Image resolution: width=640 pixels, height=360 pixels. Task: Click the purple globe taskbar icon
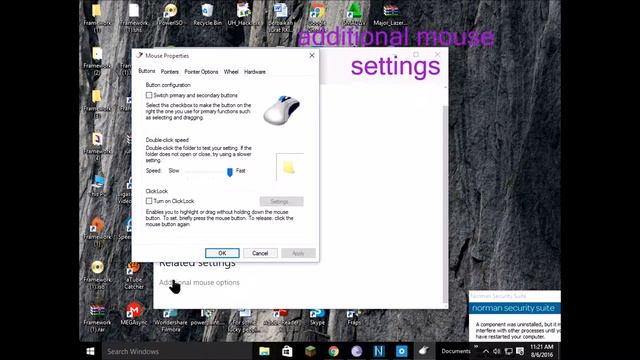click(356, 351)
